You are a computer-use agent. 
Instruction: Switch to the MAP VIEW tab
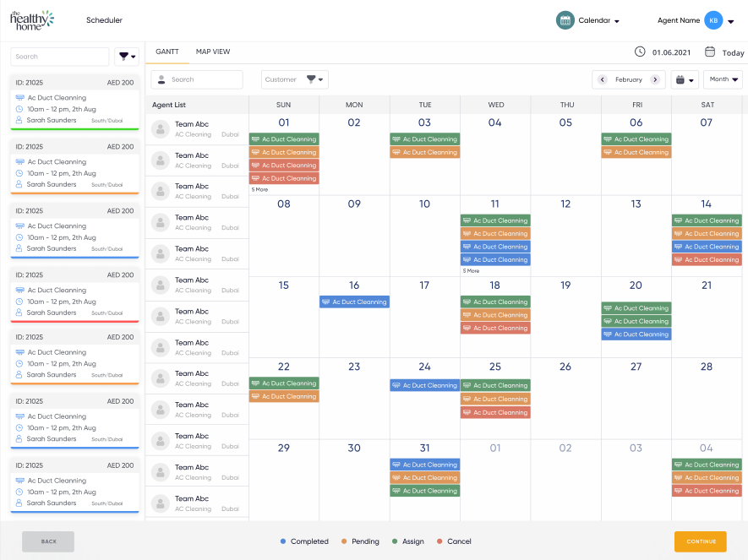pos(213,52)
